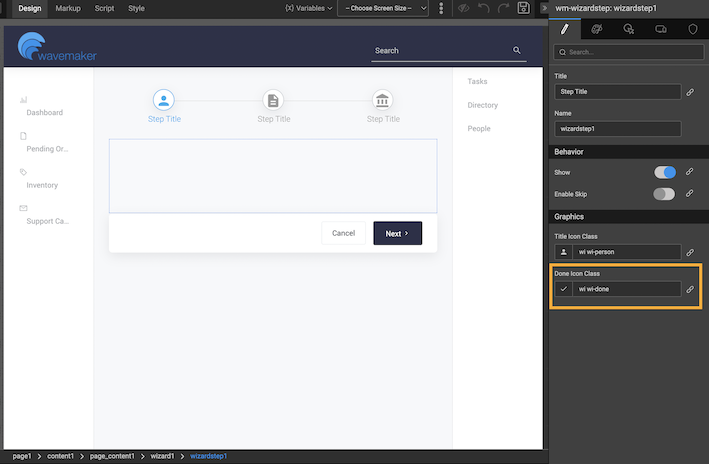Toggle the Show switch off
This screenshot has height=464, width=709.
pyautogui.click(x=664, y=172)
